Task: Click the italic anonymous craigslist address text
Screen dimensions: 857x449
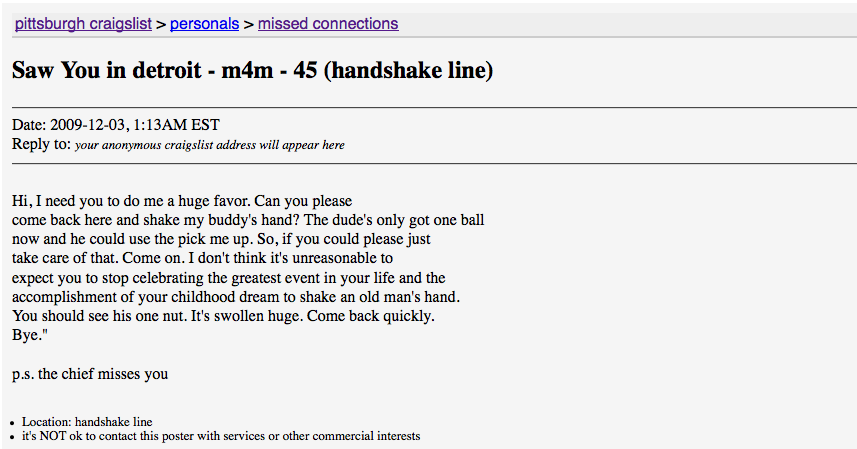Action: (x=210, y=145)
